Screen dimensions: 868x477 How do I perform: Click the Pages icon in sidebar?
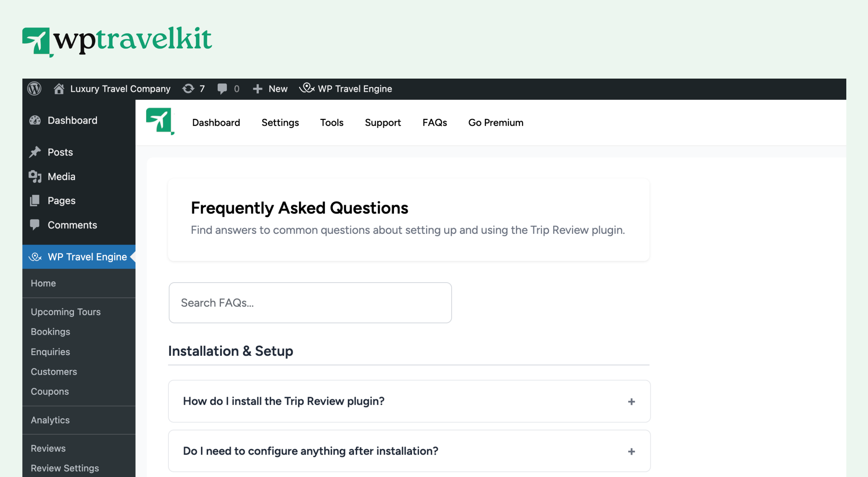(35, 201)
